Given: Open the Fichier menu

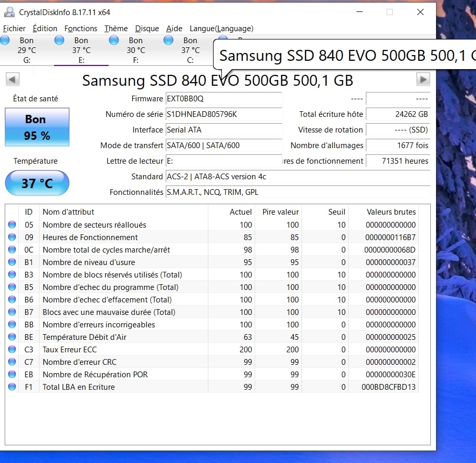Looking at the screenshot, I should click(14, 29).
